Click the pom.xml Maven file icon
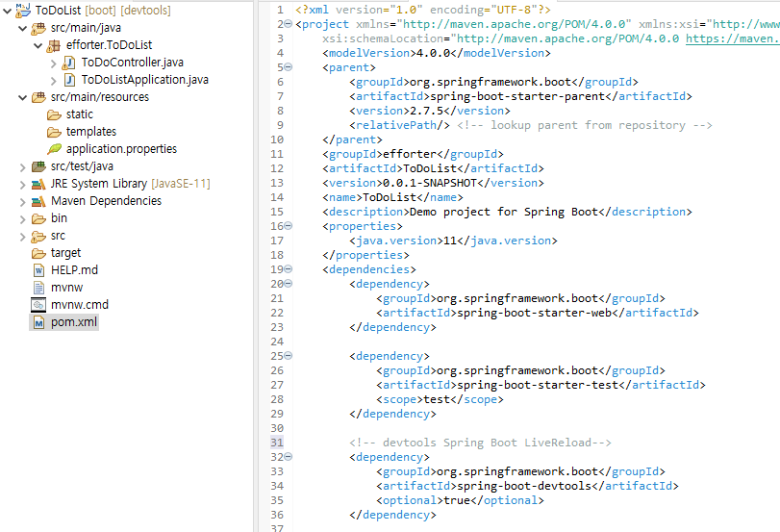 (38, 322)
